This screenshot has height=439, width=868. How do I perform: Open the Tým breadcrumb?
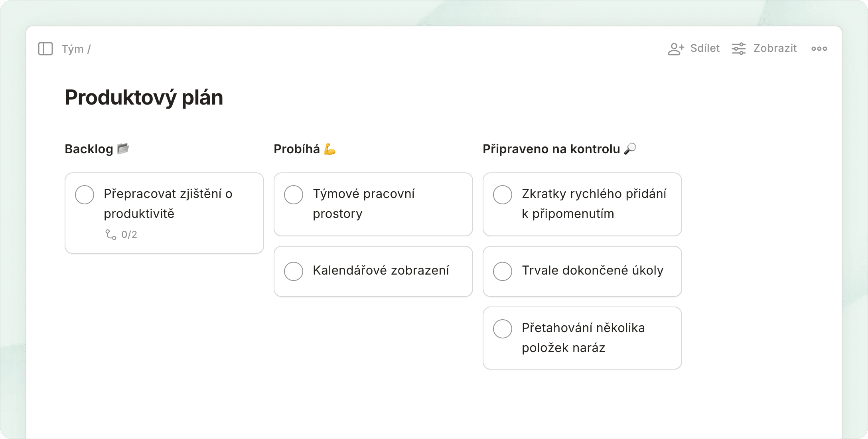pyautogui.click(x=73, y=49)
